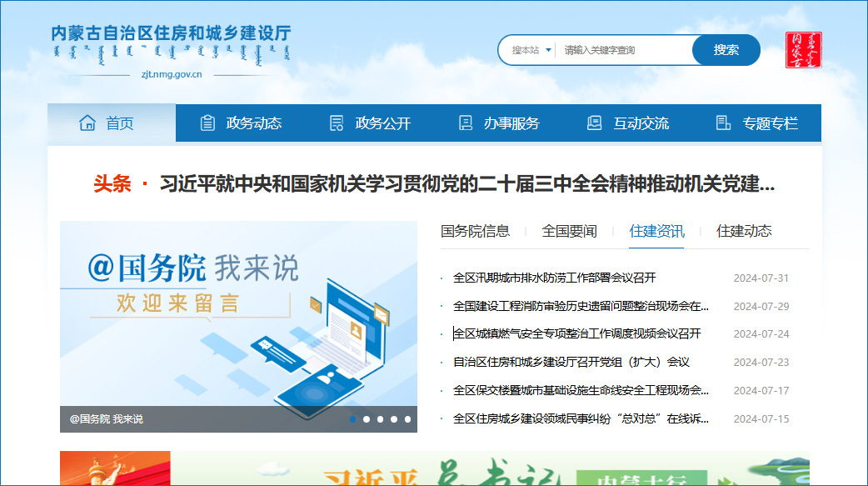The width and height of the screenshot is (868, 486).
Task: Open article 全区汛期城市排水防涝工作部署会议召开
Action: pos(554,278)
